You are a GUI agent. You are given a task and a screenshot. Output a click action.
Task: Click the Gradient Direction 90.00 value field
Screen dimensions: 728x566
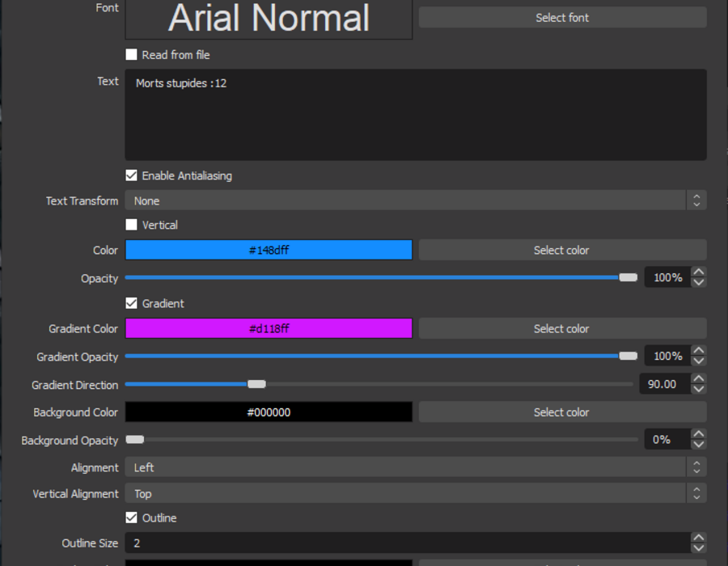(x=665, y=384)
